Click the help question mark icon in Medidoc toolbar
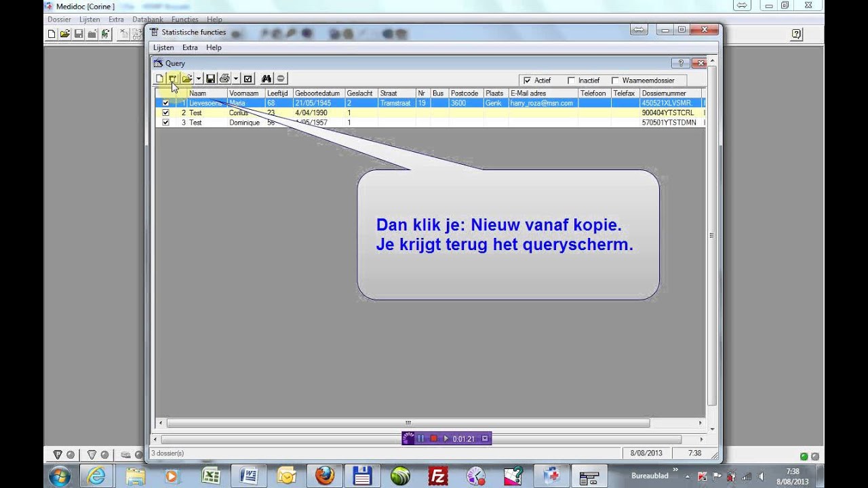868x488 pixels. 796,34
